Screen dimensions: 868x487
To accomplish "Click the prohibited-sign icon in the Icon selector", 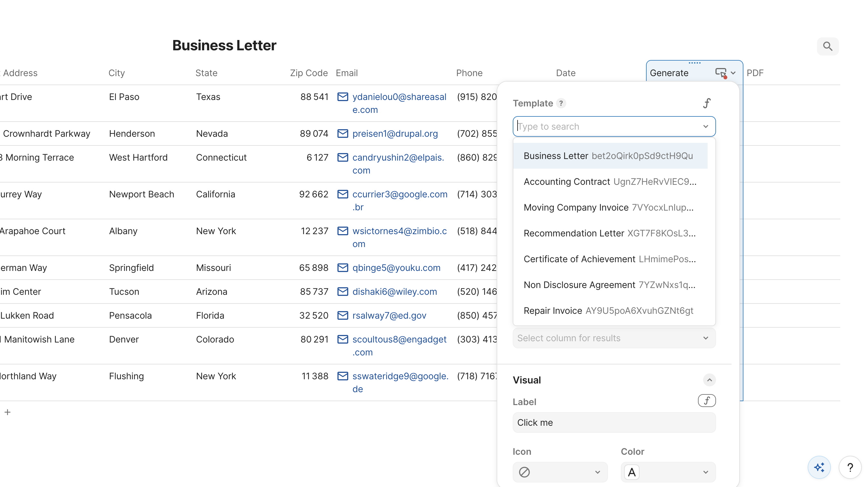I will 524,472.
